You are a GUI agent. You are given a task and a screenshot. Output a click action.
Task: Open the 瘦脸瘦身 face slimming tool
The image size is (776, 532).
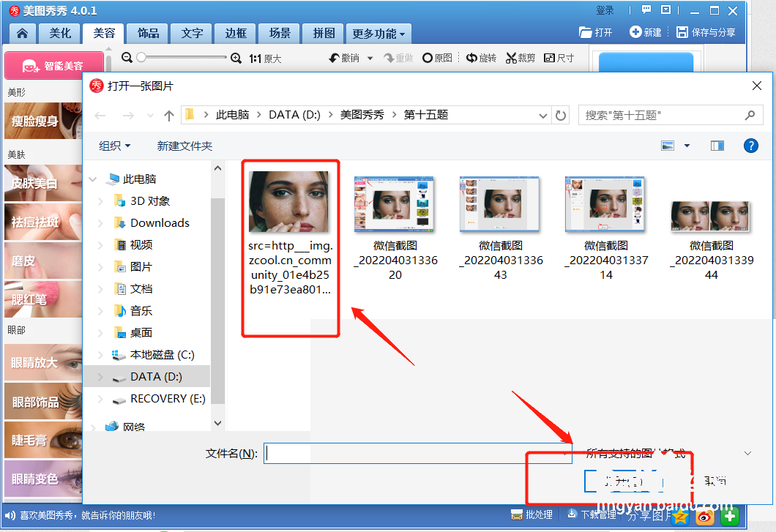point(43,121)
